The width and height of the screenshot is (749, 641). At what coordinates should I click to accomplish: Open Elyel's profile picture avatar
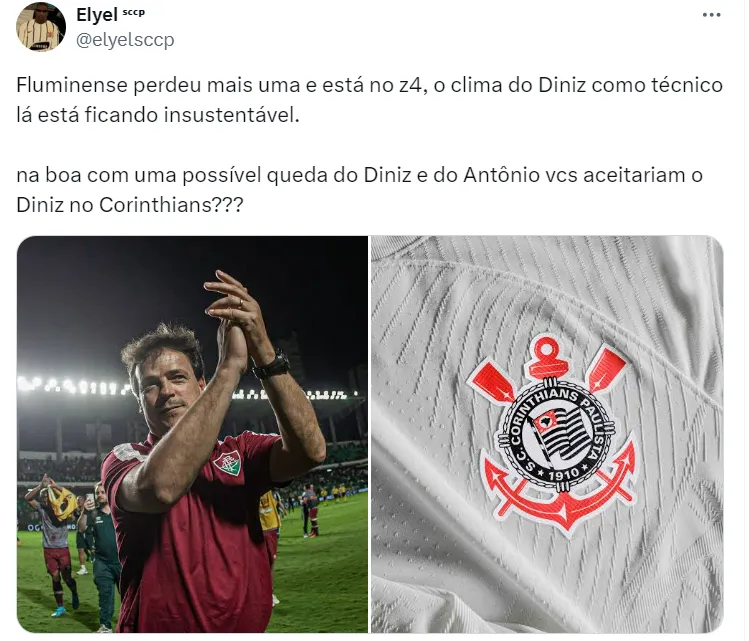pos(41,27)
